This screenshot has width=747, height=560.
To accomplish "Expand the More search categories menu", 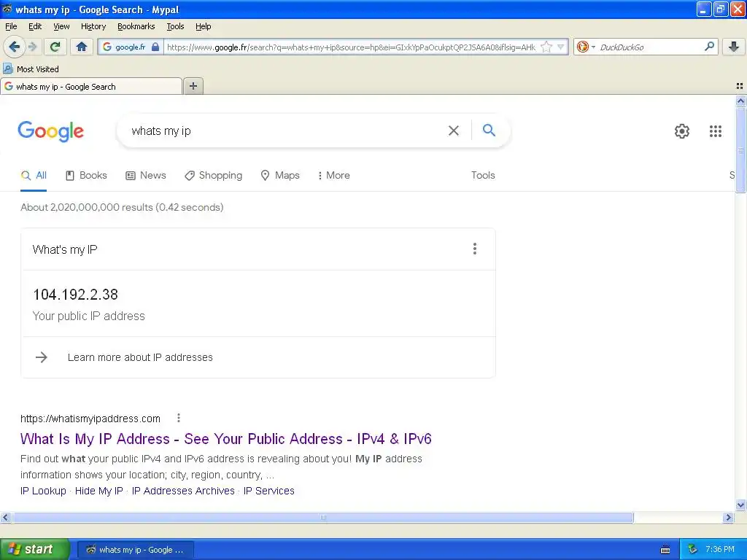I will coord(334,175).
